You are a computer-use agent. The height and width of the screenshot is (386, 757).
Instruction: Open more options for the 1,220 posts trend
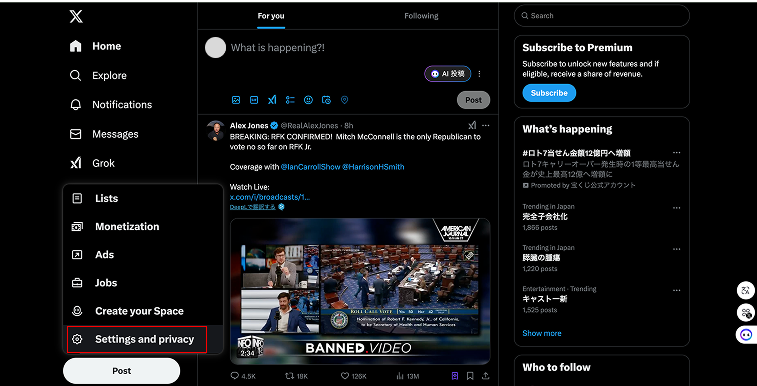[x=677, y=249]
